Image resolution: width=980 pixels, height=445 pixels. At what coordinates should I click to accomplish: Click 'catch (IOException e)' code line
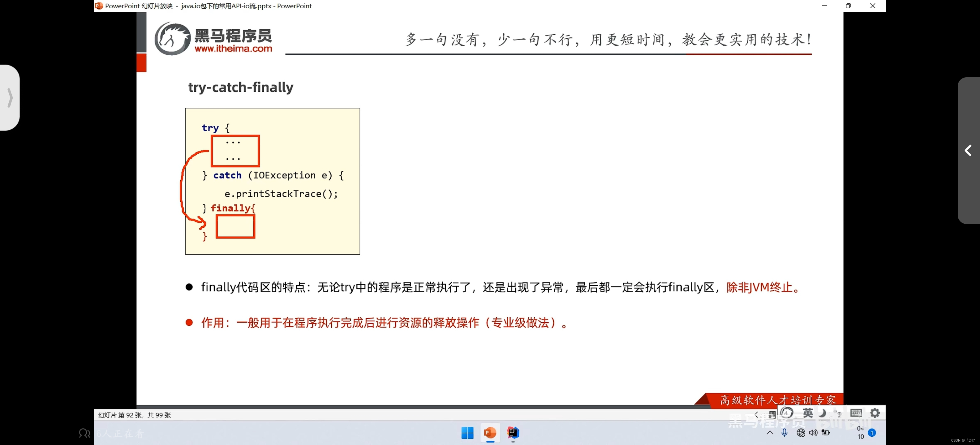tap(273, 175)
